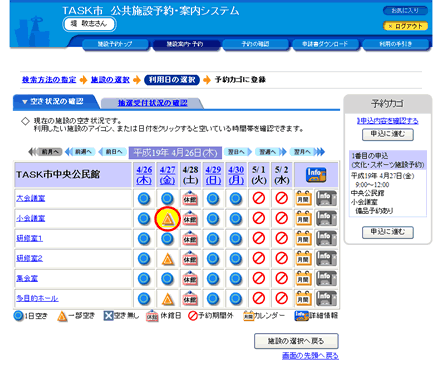Go back to 施設の選択 breadcrumb step
440x367 pixels.
tap(110, 80)
